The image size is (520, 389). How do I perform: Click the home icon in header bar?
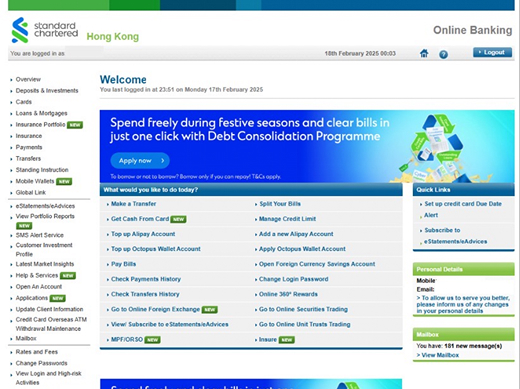tap(424, 53)
